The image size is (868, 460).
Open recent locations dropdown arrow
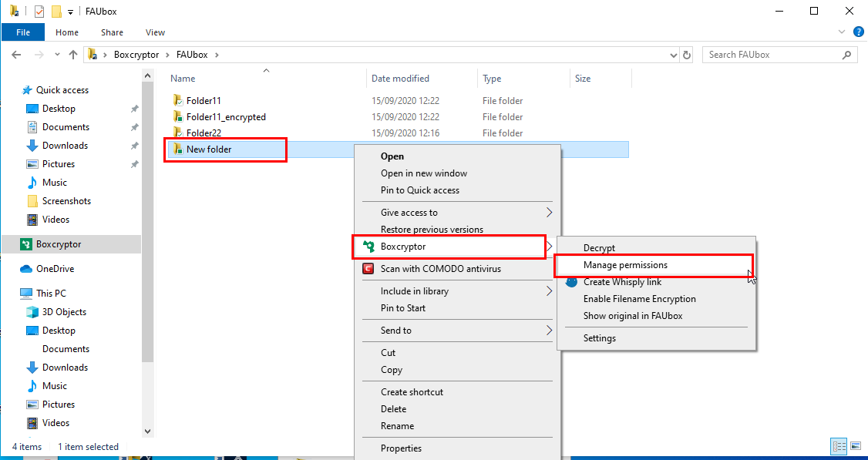tap(57, 55)
